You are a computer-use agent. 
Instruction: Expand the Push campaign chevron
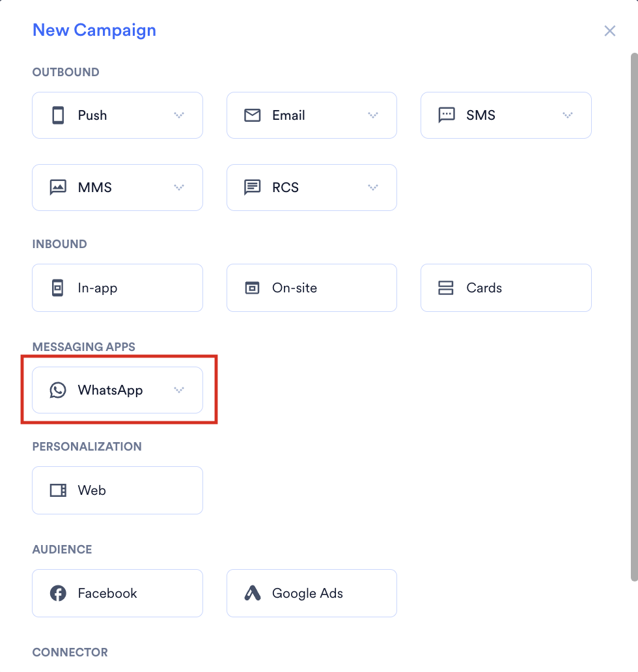pos(179,115)
